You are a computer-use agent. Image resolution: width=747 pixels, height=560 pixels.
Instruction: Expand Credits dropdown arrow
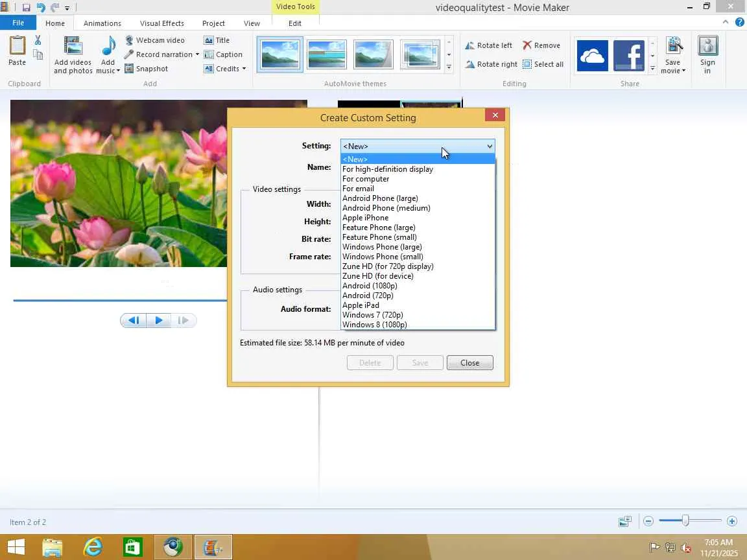(x=244, y=69)
